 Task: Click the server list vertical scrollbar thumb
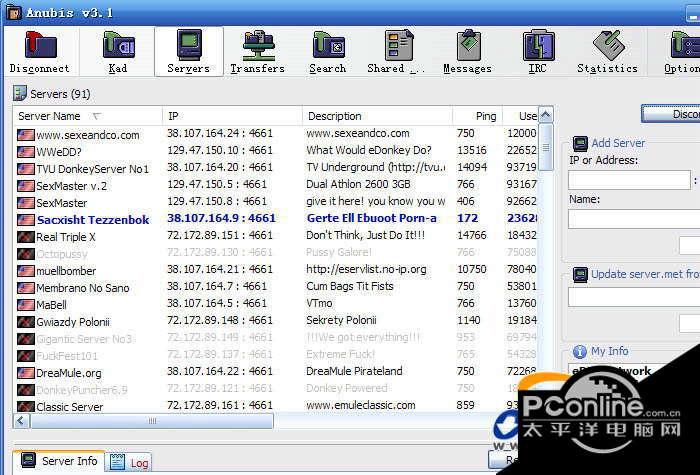[546, 147]
